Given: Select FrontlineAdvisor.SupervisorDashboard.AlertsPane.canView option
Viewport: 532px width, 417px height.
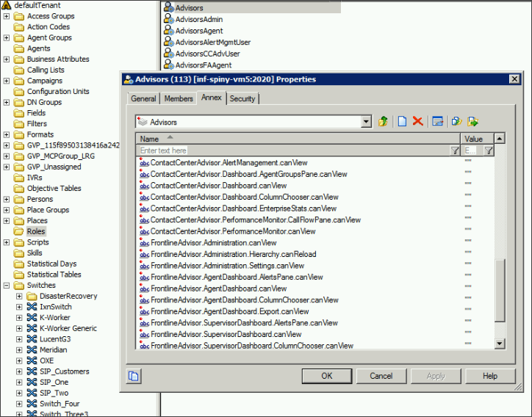Looking at the screenshot, I should pos(244,323).
